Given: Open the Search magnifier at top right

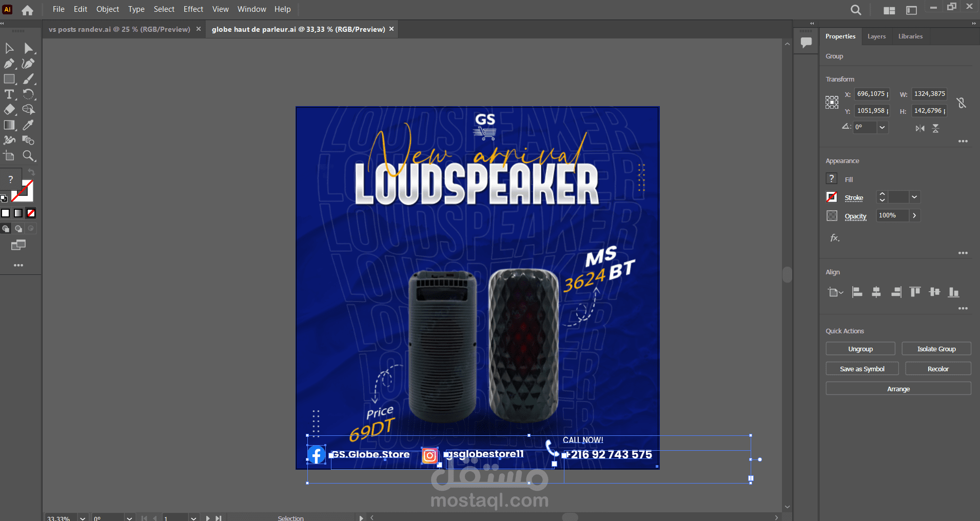Looking at the screenshot, I should click(855, 10).
